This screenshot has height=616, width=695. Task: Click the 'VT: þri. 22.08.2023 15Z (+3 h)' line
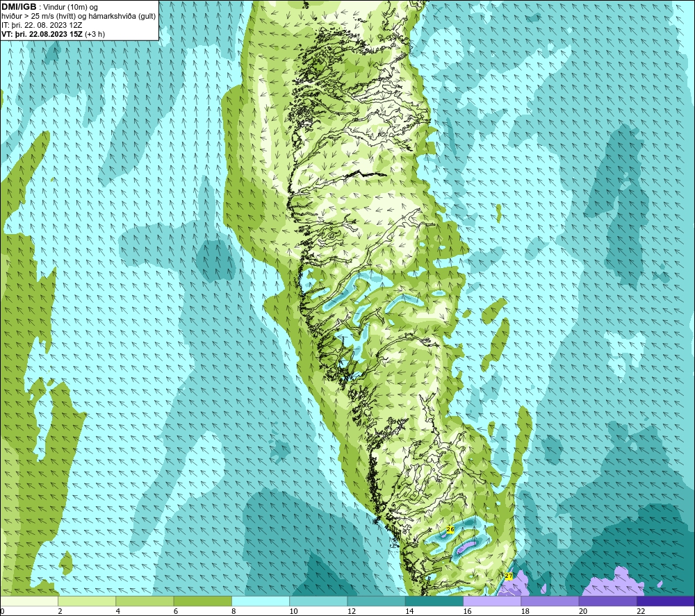pos(54,34)
